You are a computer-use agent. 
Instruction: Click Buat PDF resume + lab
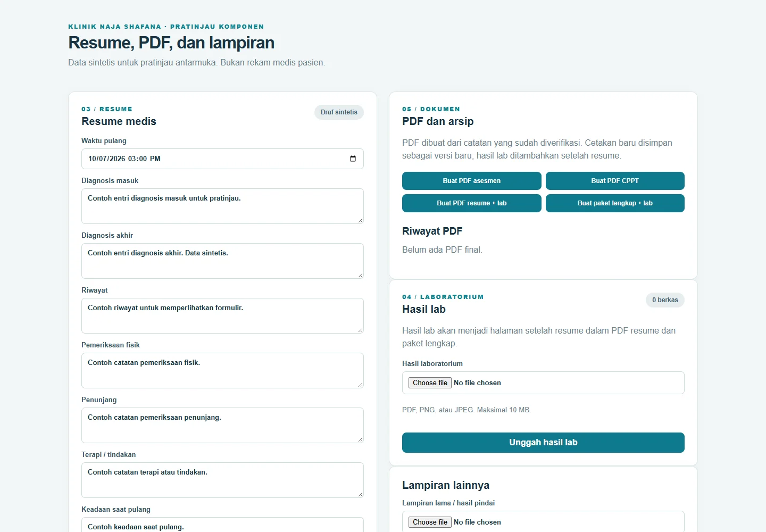(x=472, y=203)
